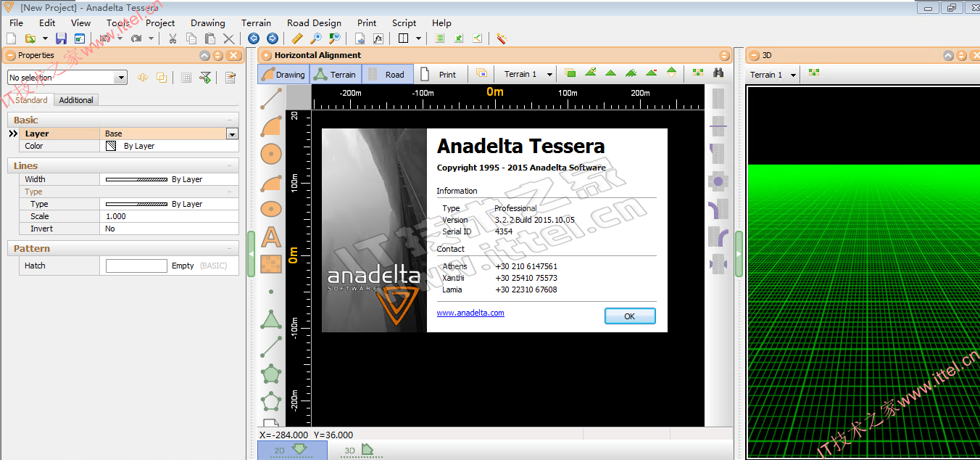Open the Terrain menu
This screenshot has width=980, height=460.
[x=256, y=22]
